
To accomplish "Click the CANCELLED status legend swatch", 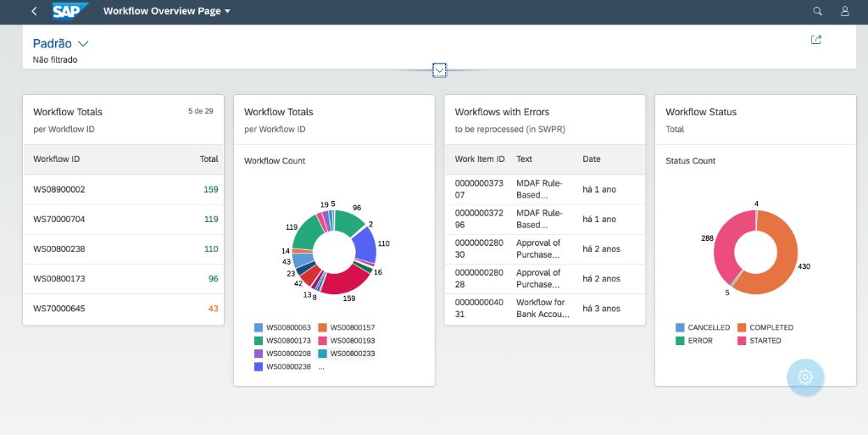I will click(681, 327).
